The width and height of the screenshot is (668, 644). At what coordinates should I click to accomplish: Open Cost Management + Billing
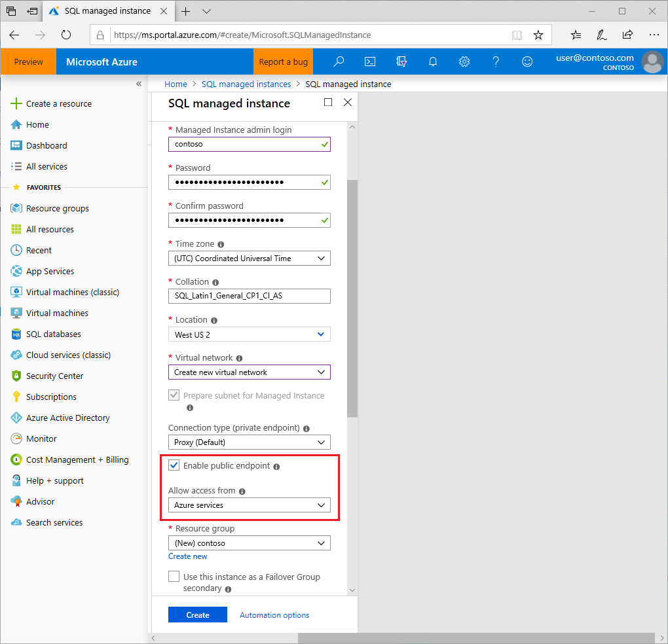(69, 459)
